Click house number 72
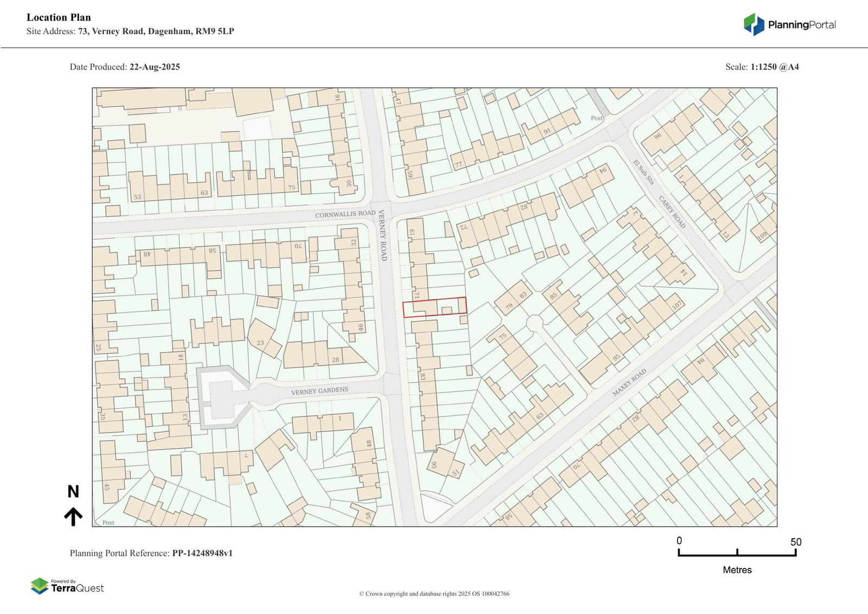Viewport: 868px width, 614px height. pyautogui.click(x=463, y=227)
